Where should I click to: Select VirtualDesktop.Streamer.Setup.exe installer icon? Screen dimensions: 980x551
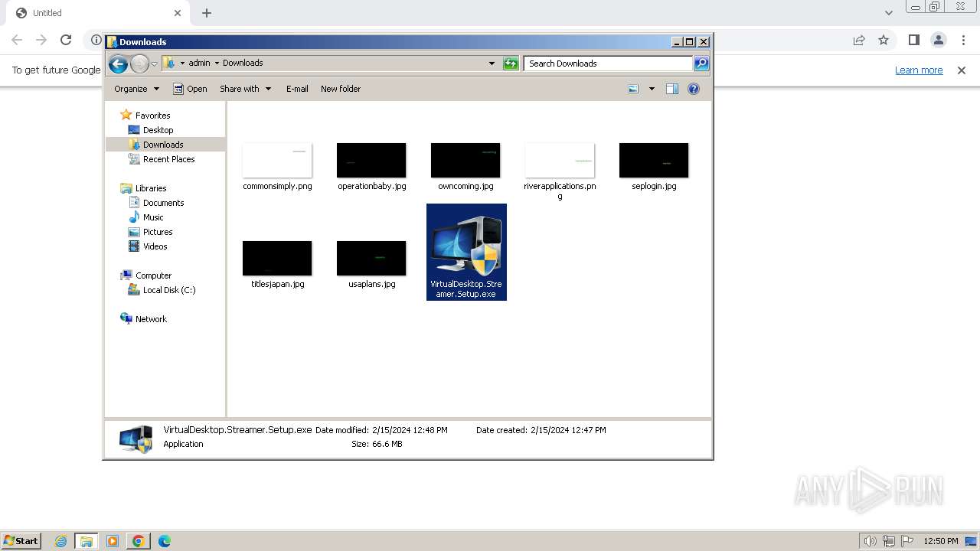coord(466,252)
